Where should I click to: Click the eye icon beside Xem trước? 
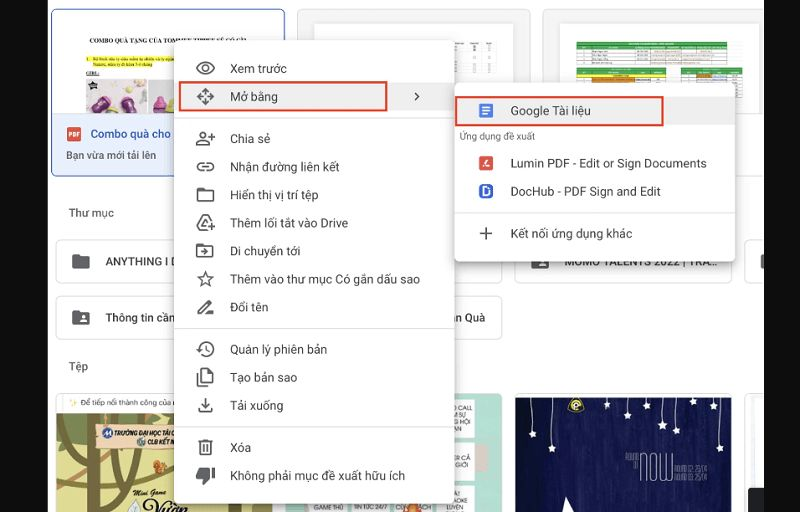[206, 68]
